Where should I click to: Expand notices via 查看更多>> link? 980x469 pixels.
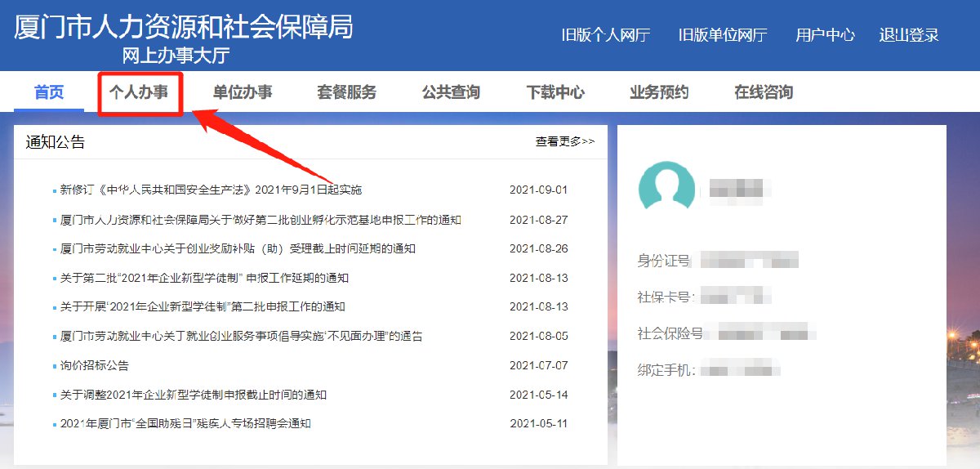pyautogui.click(x=565, y=142)
